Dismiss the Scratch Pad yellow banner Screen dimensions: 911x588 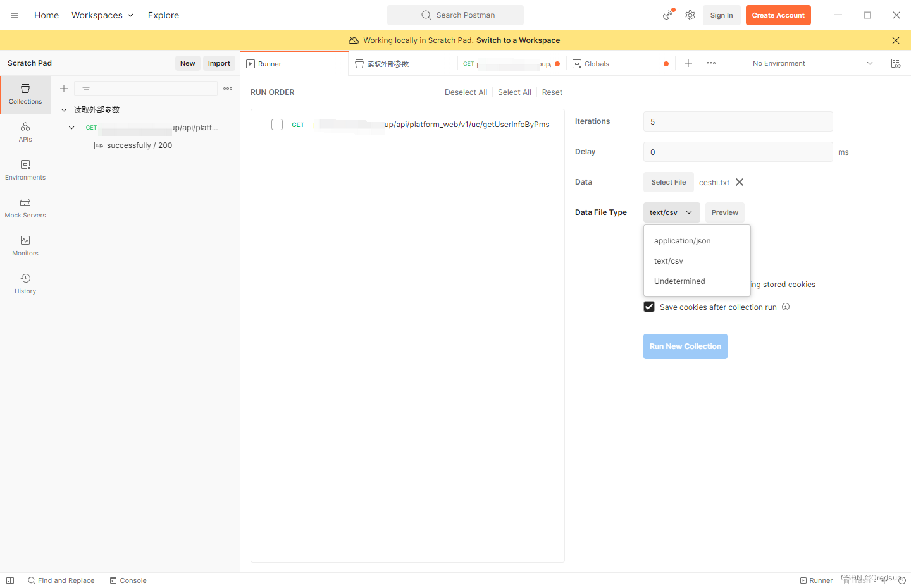pos(896,40)
